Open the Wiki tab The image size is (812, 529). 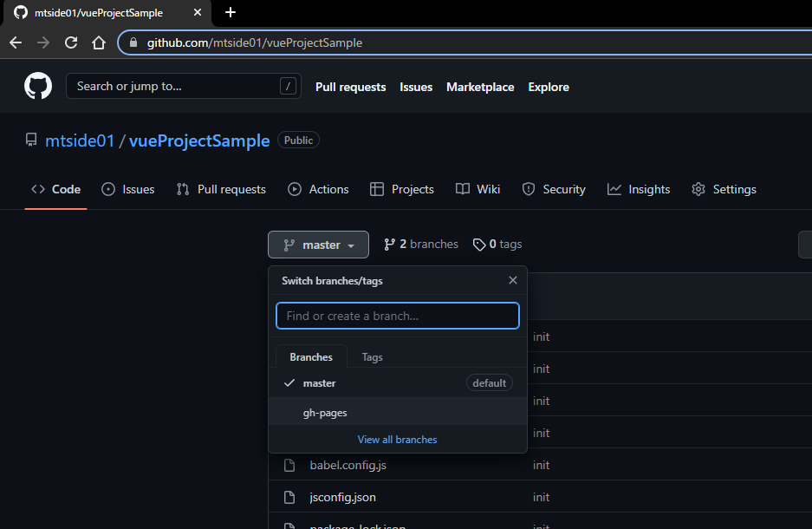[478, 190]
